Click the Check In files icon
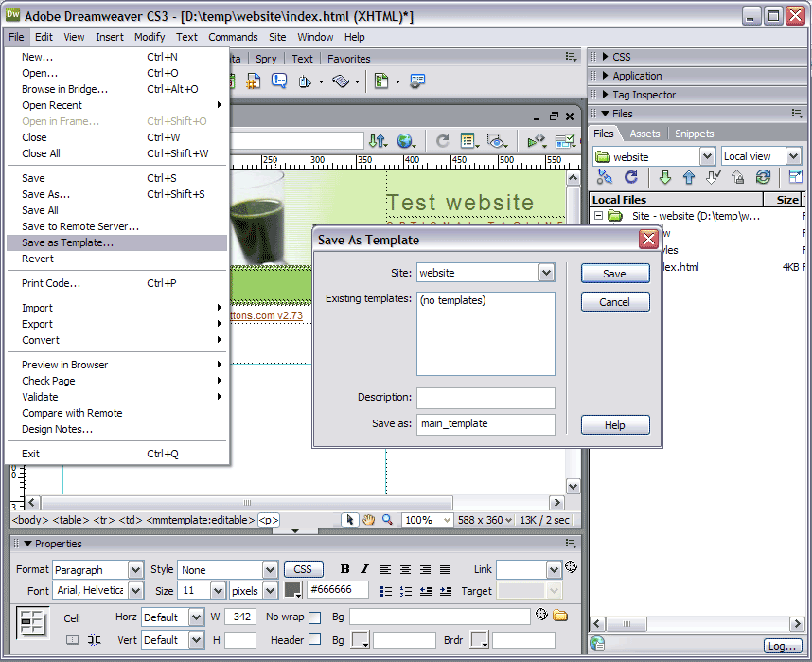This screenshot has width=812, height=662. 738,177
